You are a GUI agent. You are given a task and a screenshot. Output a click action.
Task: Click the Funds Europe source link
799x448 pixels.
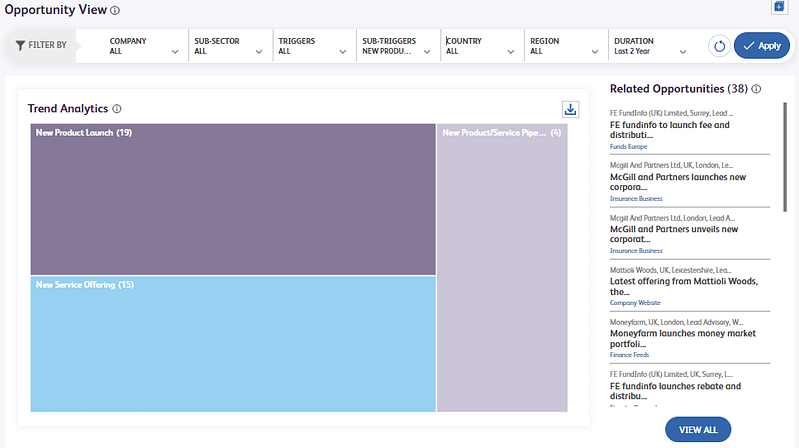click(x=628, y=147)
